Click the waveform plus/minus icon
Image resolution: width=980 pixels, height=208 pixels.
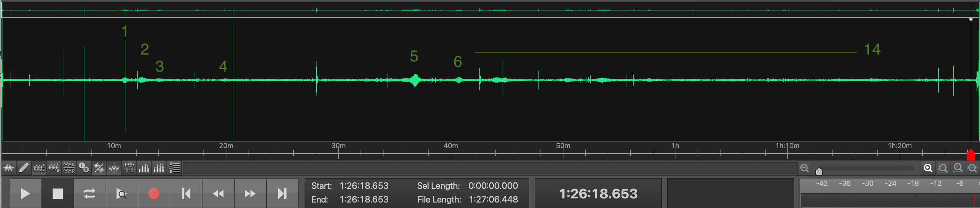(x=39, y=168)
